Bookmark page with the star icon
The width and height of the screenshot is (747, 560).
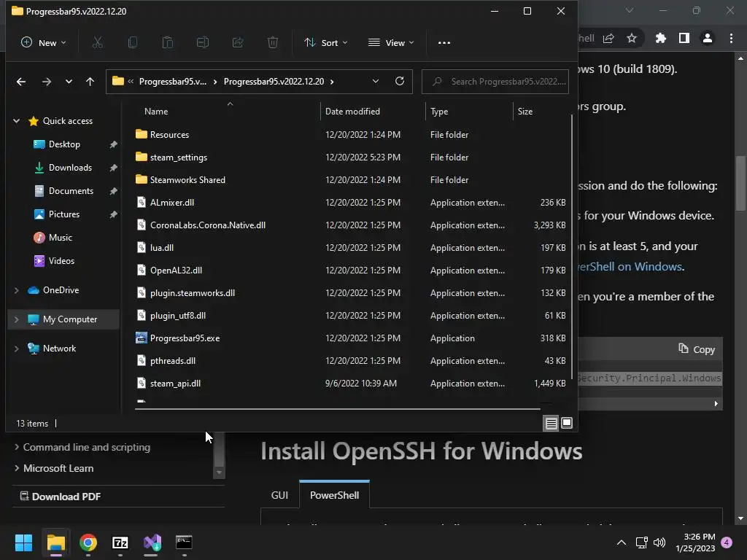632,38
